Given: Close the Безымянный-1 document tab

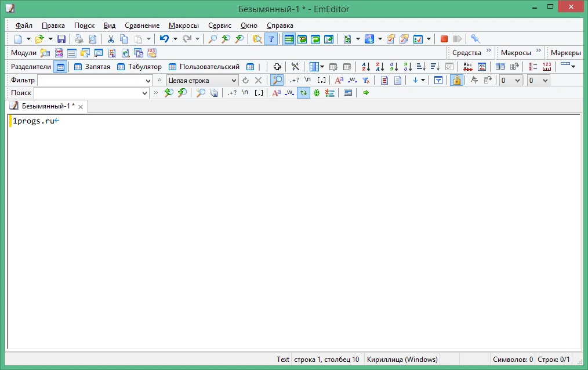Looking at the screenshot, I should [81, 107].
